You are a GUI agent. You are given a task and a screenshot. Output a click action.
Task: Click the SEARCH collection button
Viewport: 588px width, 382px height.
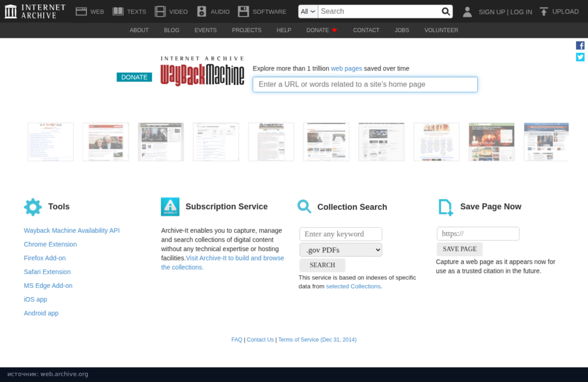point(323,265)
